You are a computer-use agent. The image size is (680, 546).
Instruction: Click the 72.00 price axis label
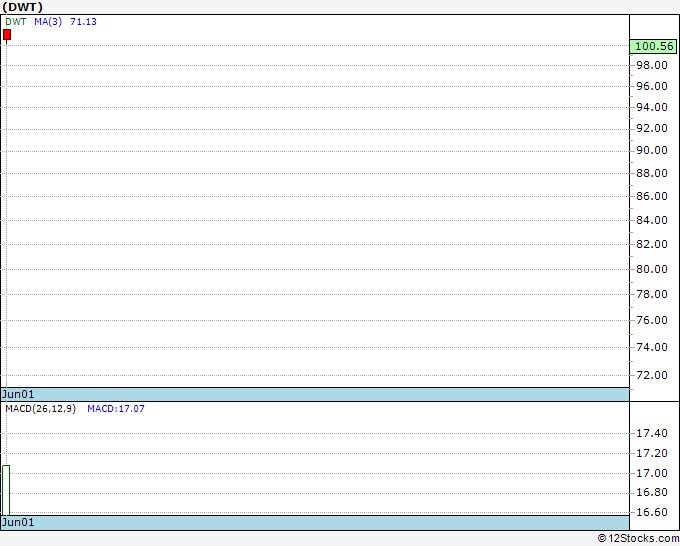[x=652, y=375]
